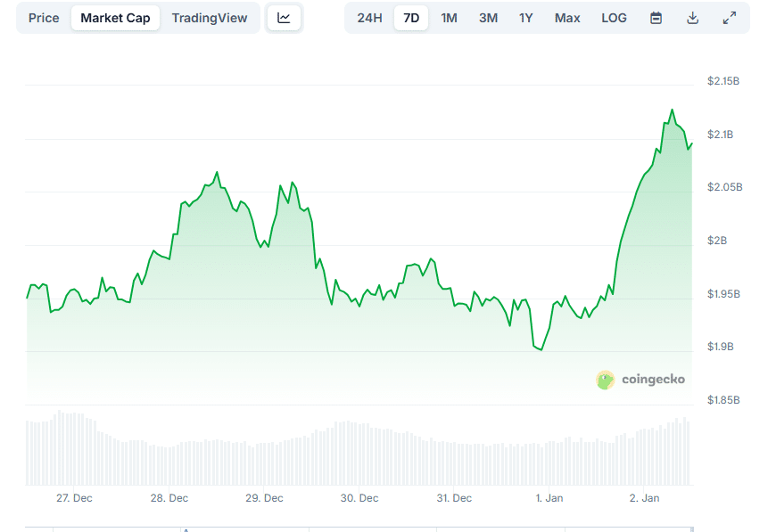Click the CoinGecko logo watermark
Viewport: 776px width, 532px height.
pos(640,380)
